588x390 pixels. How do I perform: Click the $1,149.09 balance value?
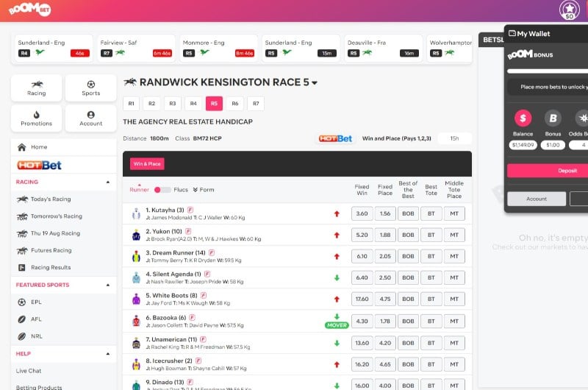[x=523, y=145]
